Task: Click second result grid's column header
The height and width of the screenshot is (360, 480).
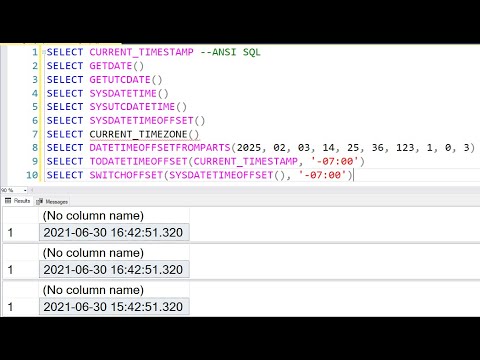Action: [114, 253]
